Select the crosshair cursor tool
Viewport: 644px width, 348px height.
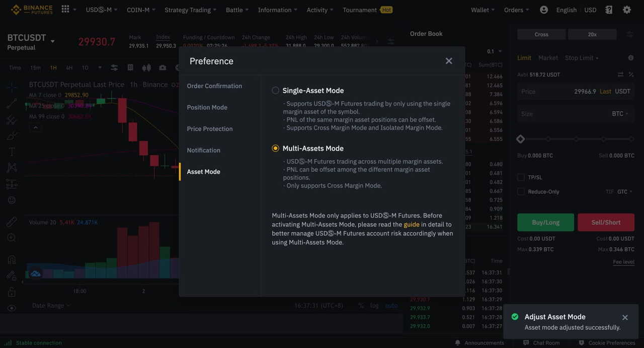point(12,87)
